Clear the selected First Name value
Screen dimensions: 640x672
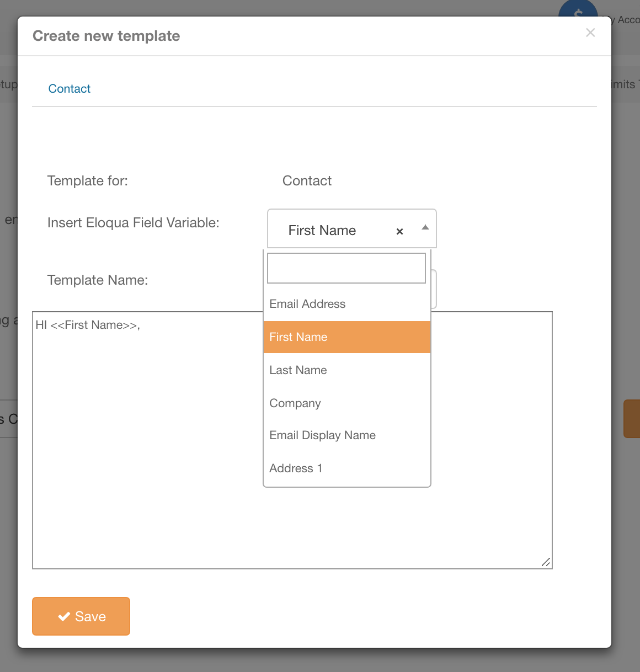pyautogui.click(x=400, y=232)
